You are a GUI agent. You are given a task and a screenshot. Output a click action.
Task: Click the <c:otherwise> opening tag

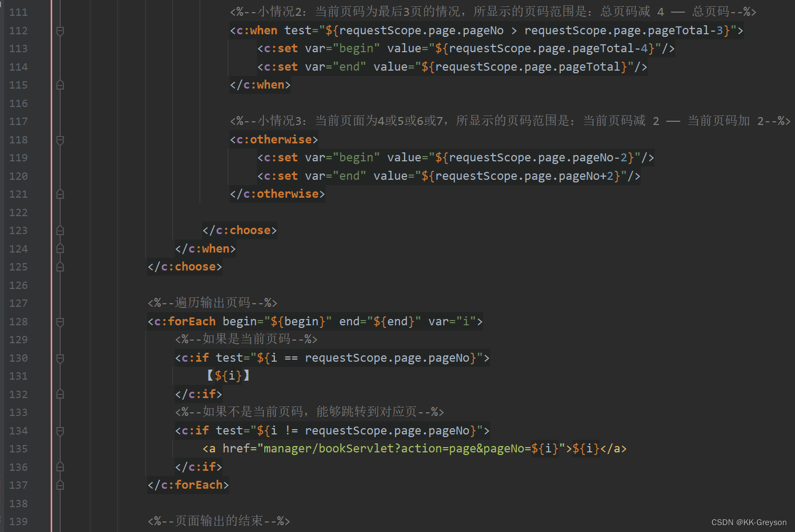tap(274, 140)
